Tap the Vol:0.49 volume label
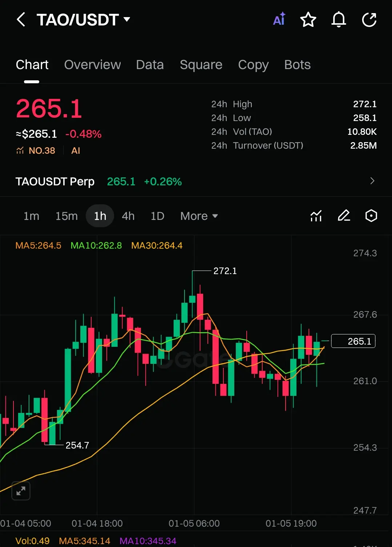392x547 pixels. pyautogui.click(x=32, y=541)
